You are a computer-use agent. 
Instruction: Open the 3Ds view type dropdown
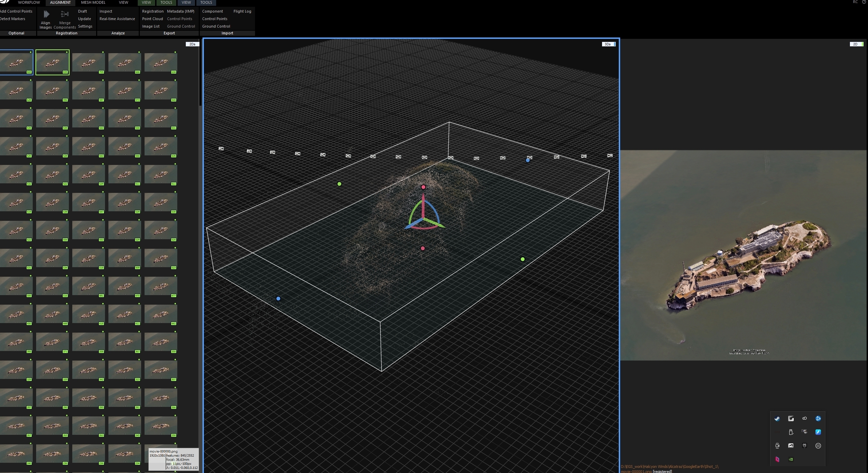608,44
